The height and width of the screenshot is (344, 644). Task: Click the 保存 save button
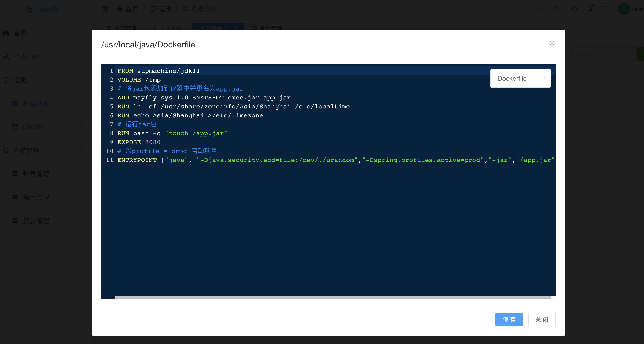[x=509, y=319]
